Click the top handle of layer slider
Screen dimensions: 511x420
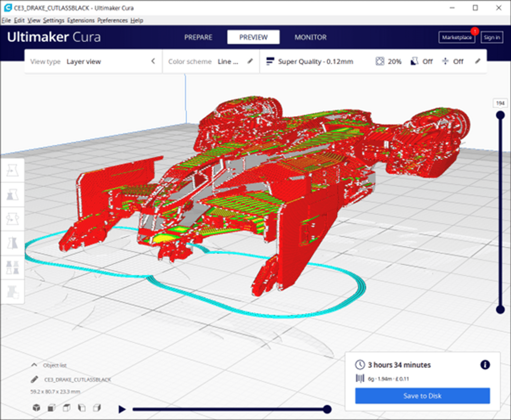(x=500, y=115)
